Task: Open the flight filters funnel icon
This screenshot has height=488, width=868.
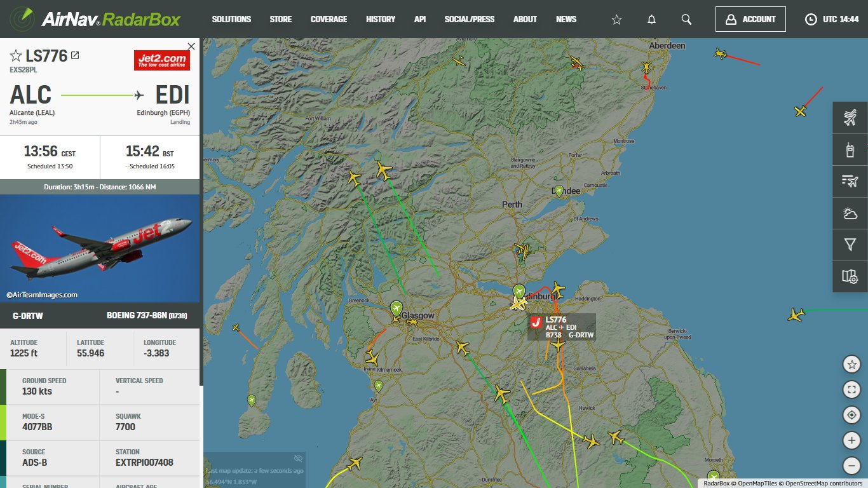Action: click(850, 245)
